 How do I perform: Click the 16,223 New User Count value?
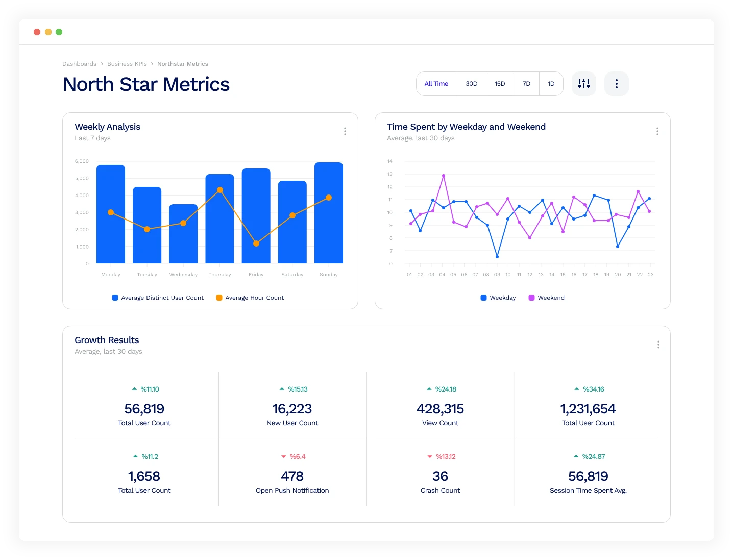[x=292, y=409]
